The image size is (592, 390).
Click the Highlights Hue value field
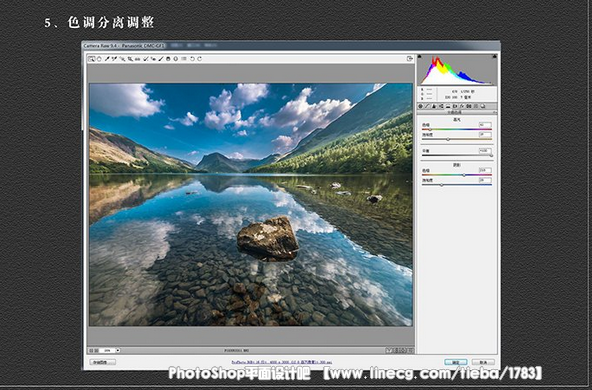click(x=486, y=125)
